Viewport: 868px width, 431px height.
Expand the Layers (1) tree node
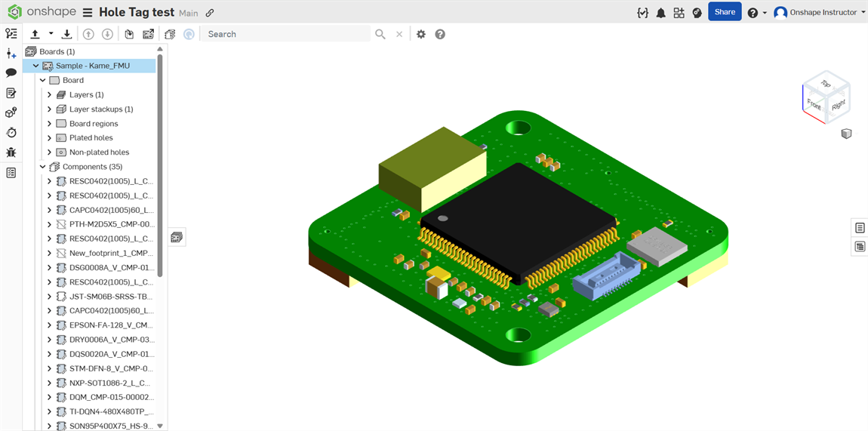(x=50, y=95)
